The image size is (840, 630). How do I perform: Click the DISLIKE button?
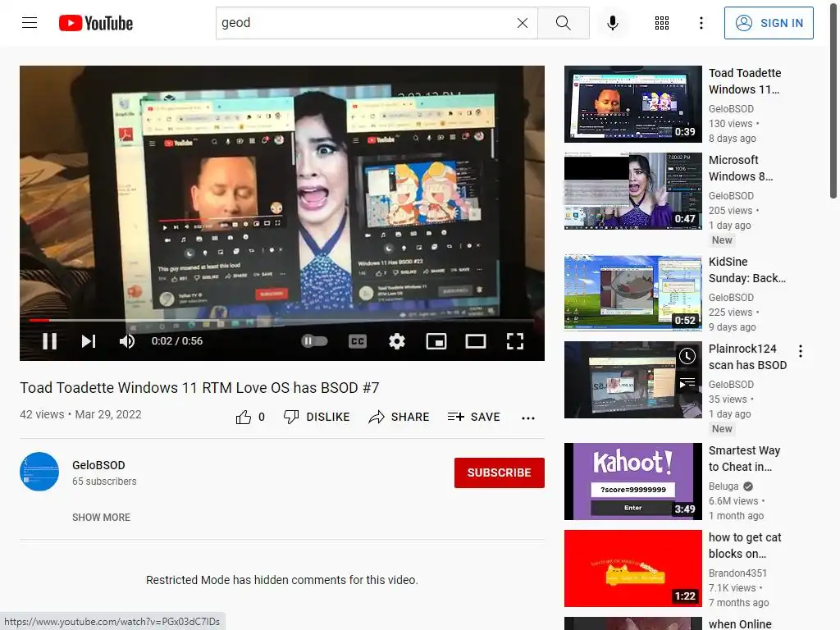pyautogui.click(x=317, y=417)
